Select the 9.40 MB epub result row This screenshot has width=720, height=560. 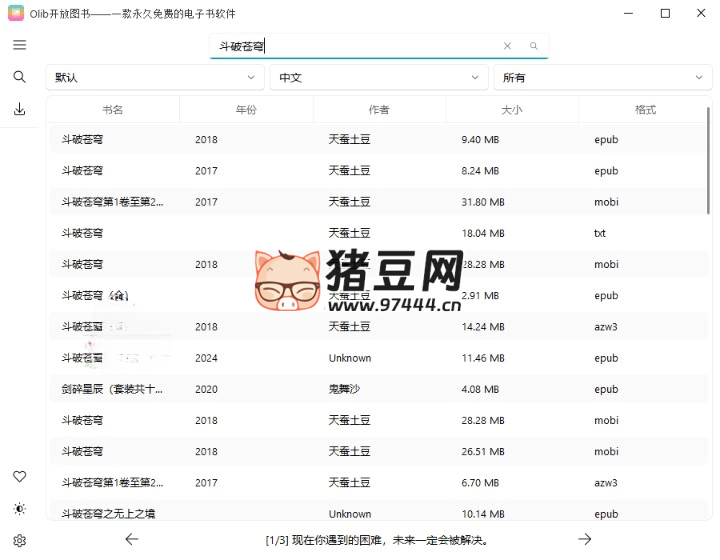pos(378,139)
